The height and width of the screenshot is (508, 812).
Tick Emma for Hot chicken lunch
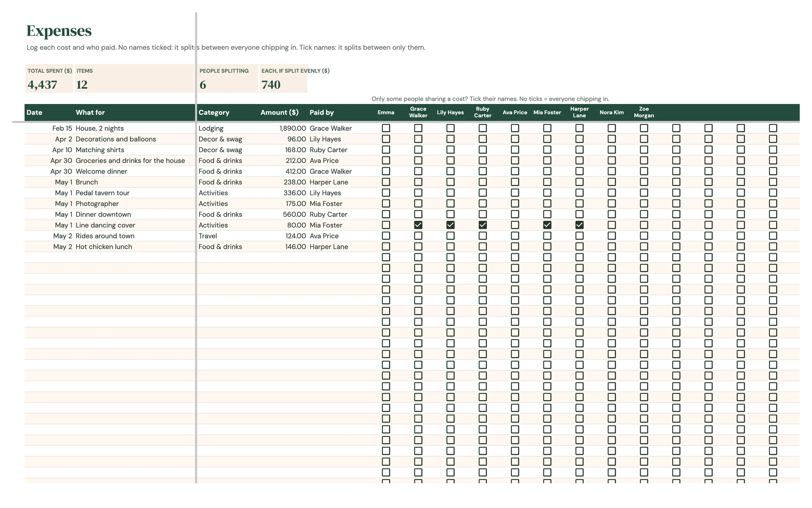tap(386, 247)
